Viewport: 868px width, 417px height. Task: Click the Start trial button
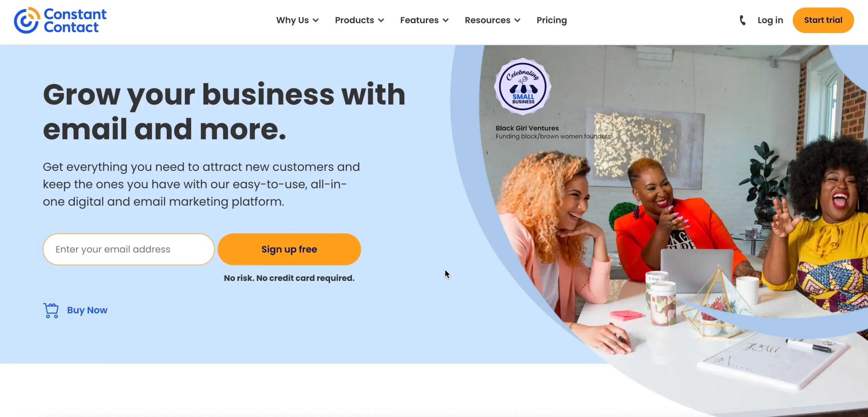(x=823, y=20)
